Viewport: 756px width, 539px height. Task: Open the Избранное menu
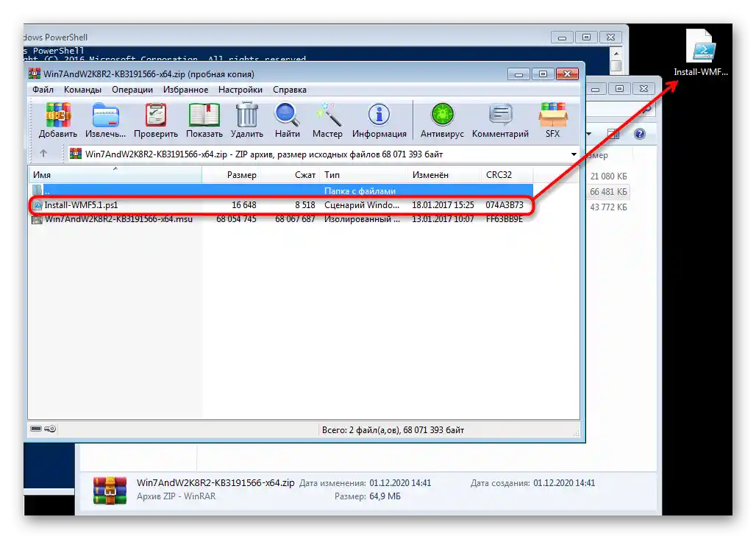point(185,90)
